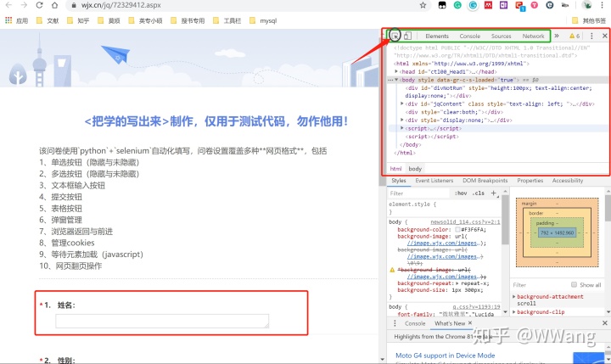Go to the browser home page icon
Image resolution: width=611 pixels, height=364 pixels.
(55, 5)
